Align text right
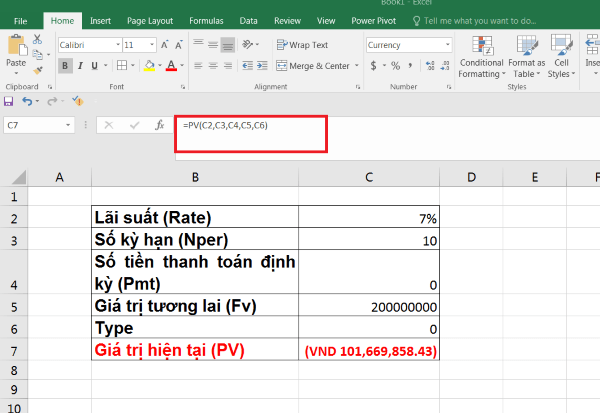The width and height of the screenshot is (600, 413). coord(228,66)
